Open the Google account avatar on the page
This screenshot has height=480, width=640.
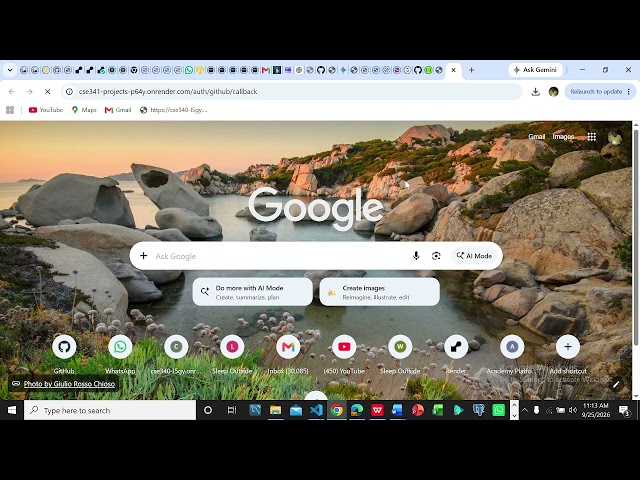click(x=615, y=137)
